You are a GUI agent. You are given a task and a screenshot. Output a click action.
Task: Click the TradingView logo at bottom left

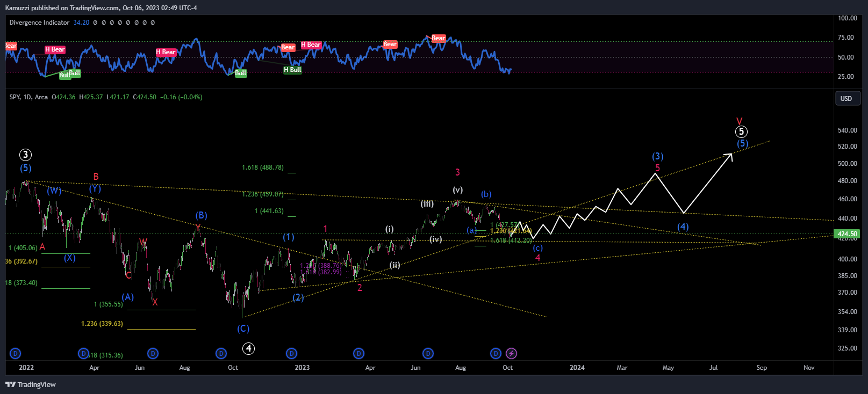point(31,384)
